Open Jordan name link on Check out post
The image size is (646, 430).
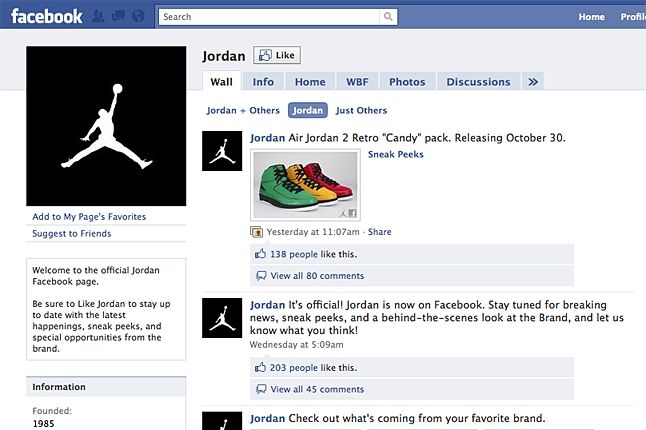267,418
